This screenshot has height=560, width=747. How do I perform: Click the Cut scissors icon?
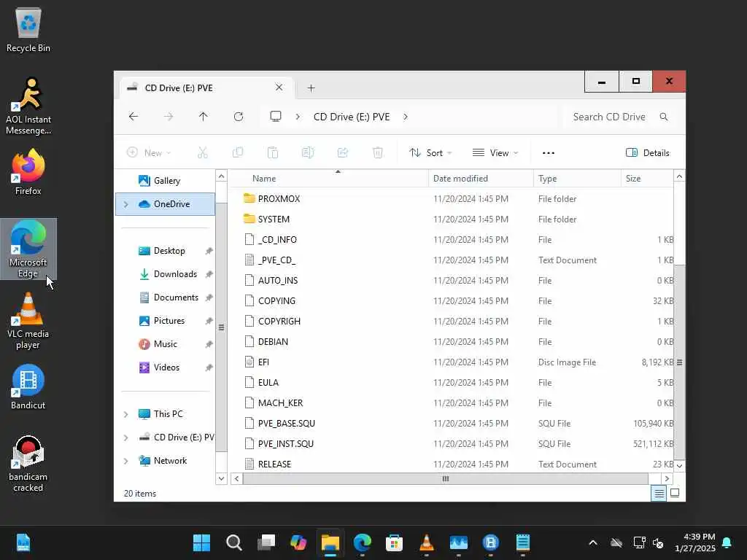pos(203,152)
